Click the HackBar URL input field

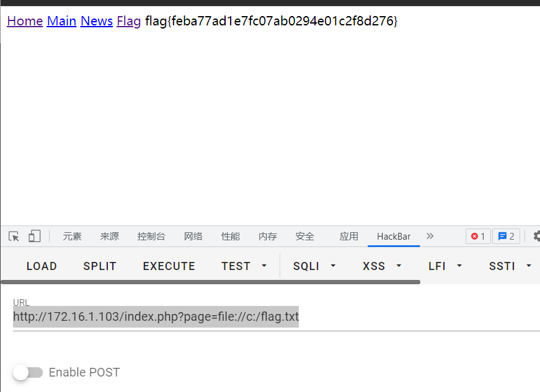(x=277, y=316)
